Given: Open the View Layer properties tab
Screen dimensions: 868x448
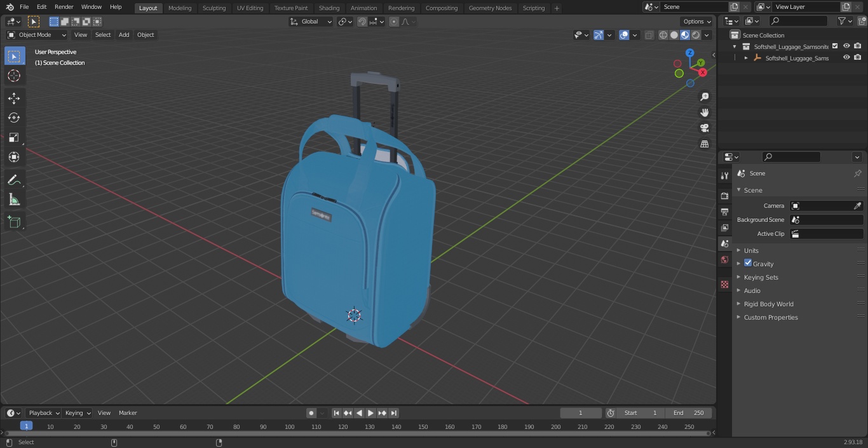Looking at the screenshot, I should pos(724,227).
